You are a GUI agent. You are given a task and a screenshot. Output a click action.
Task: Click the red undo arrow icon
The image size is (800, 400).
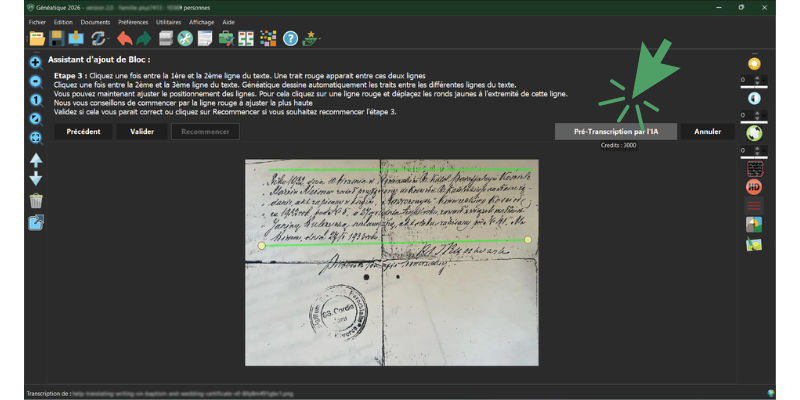(x=125, y=39)
